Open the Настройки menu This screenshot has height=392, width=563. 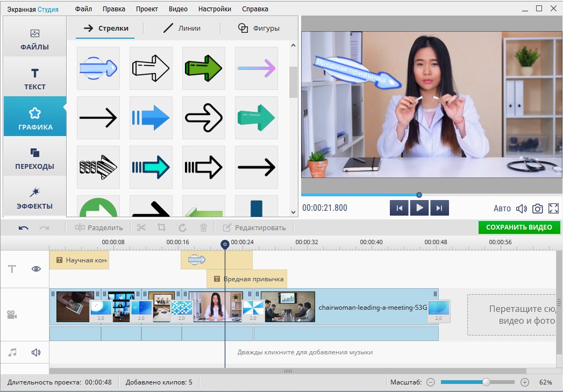(215, 9)
